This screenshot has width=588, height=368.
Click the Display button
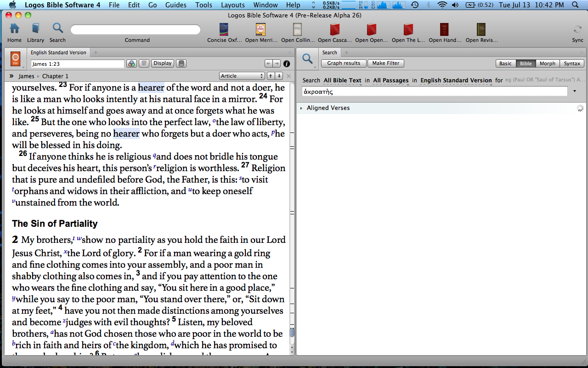[163, 63]
